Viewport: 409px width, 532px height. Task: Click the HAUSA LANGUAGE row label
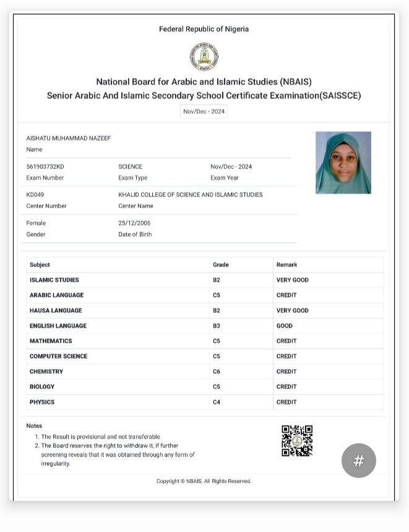(56, 311)
